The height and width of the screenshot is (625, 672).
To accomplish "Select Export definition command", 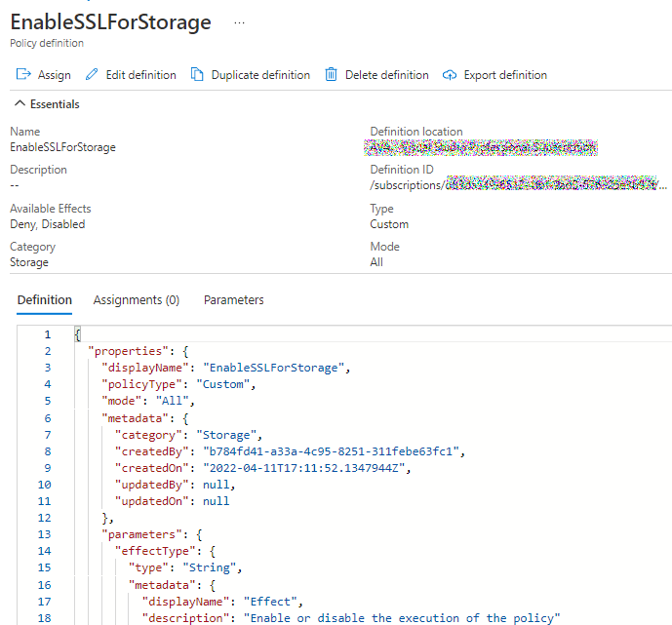I will click(505, 75).
